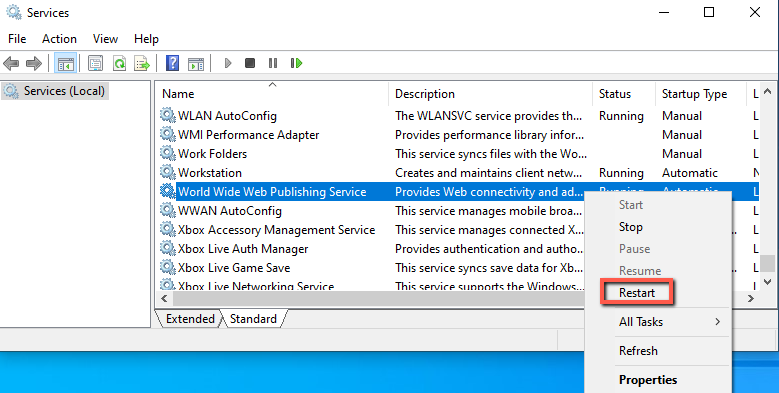Select the WWAN AutoConfig service name
The width and height of the screenshot is (779, 393).
pos(230,211)
